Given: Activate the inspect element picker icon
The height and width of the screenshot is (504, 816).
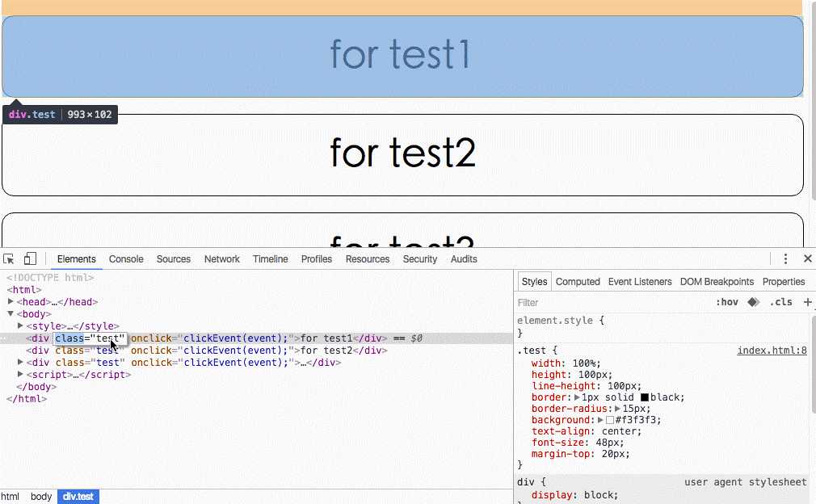Looking at the screenshot, I should (x=8, y=258).
